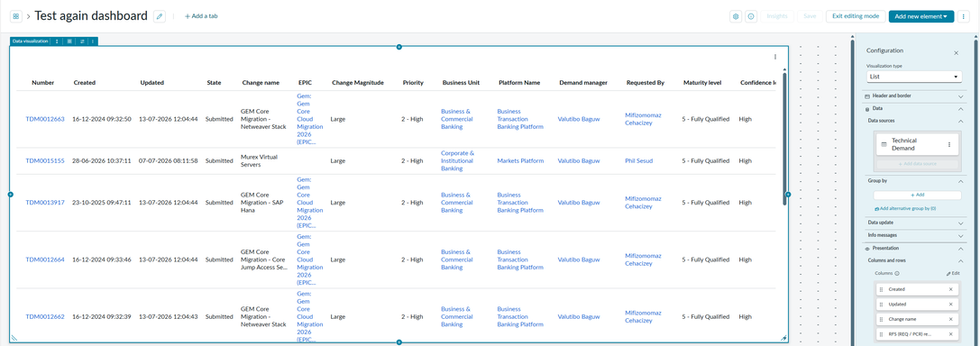Open the top bar three-dot more options
This screenshot has height=346, width=980.
(x=963, y=16)
